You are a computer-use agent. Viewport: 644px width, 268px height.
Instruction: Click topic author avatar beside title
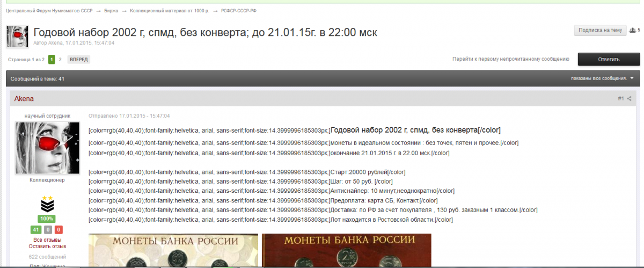17,37
